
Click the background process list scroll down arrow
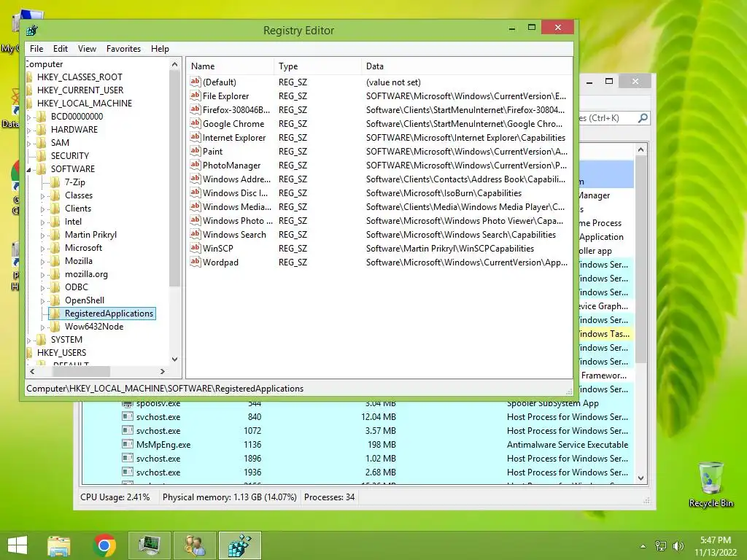(640, 478)
